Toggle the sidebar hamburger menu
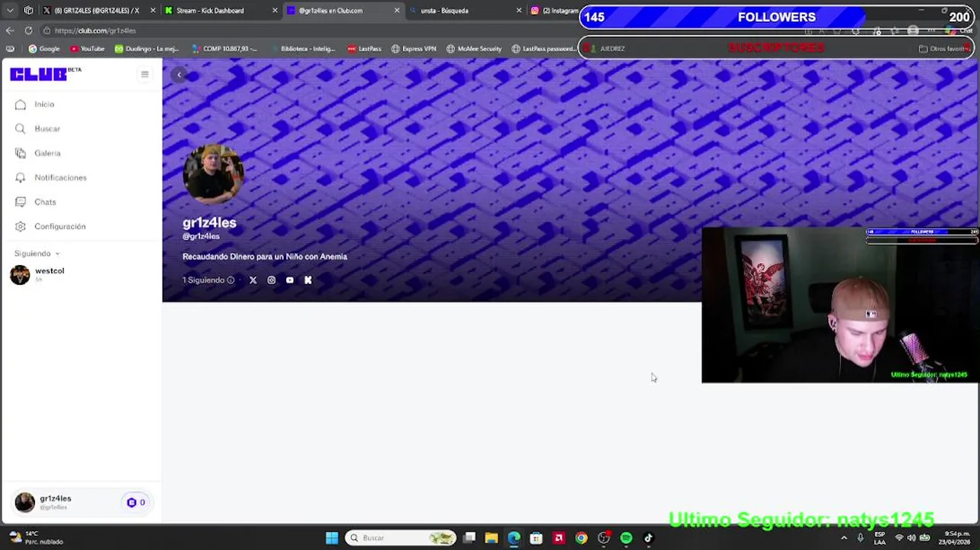 [x=144, y=74]
